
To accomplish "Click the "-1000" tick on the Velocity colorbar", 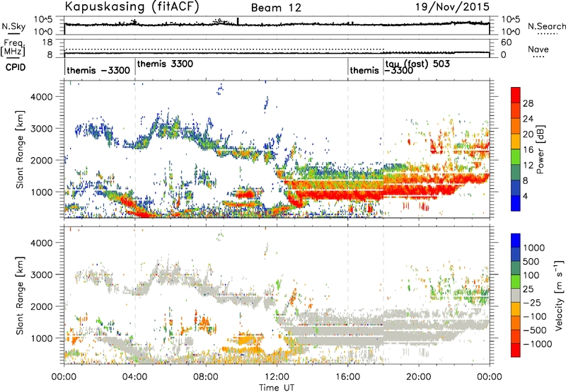I will pos(537,344).
